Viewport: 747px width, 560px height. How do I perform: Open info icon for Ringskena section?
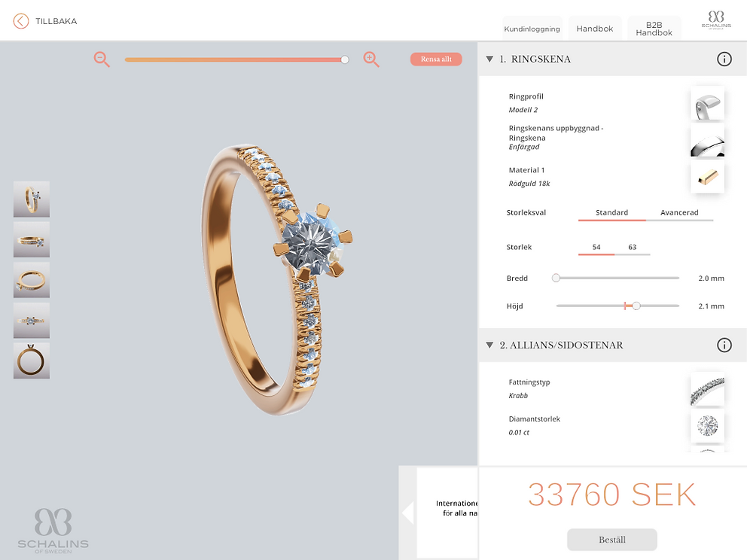point(724,59)
